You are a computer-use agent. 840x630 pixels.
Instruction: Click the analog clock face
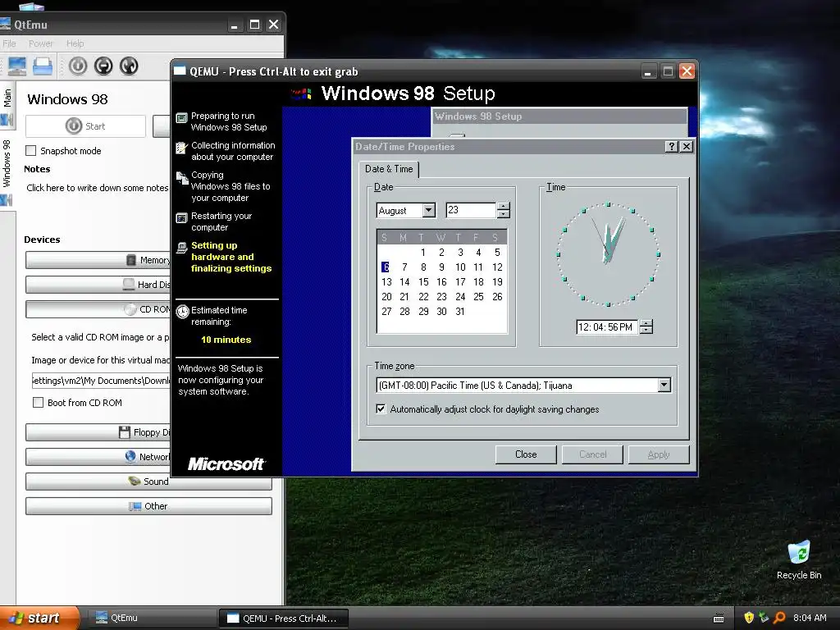tap(608, 254)
